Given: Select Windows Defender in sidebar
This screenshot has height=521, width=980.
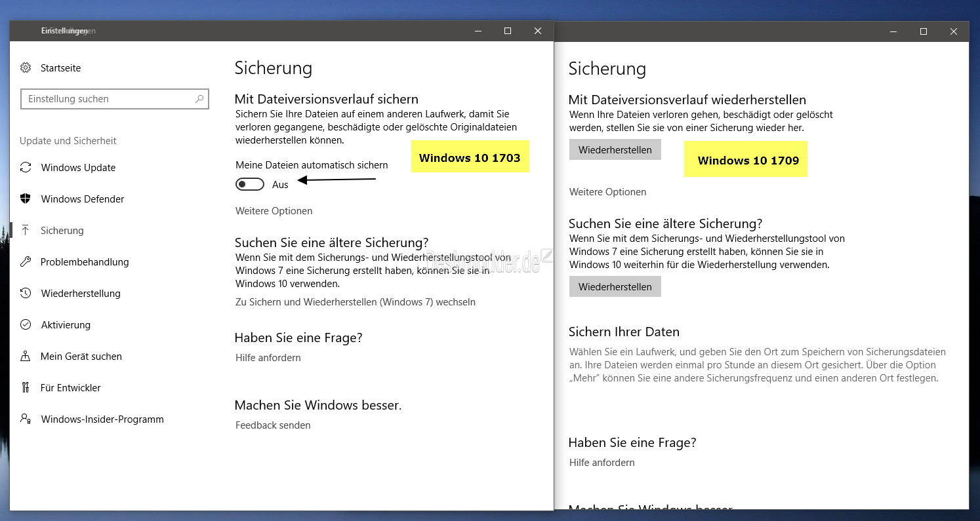Looking at the screenshot, I should pyautogui.click(x=83, y=199).
